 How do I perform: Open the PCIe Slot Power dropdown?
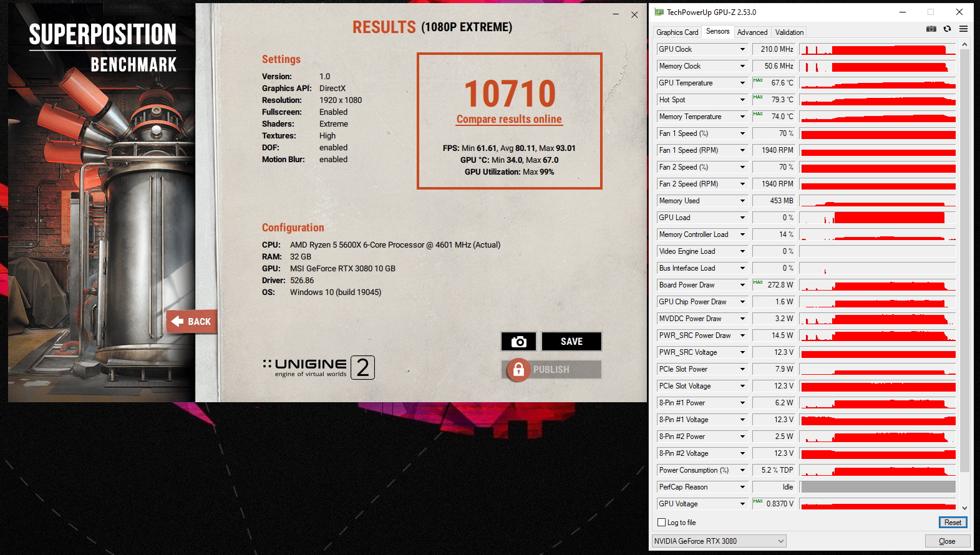(742, 369)
